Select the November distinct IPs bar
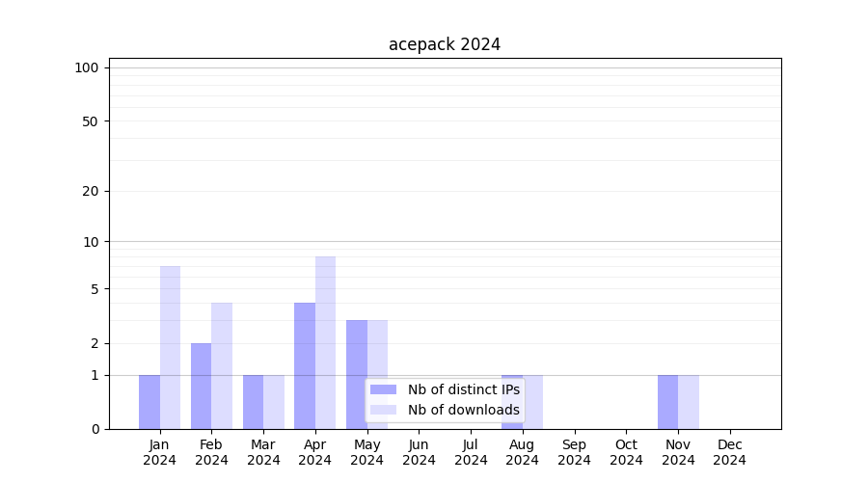This screenshot has height=482, width=868. coord(667,402)
